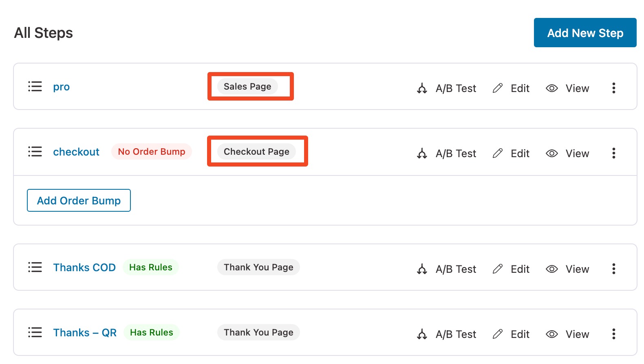
Task: Click the Add New Step button
Action: (x=585, y=33)
